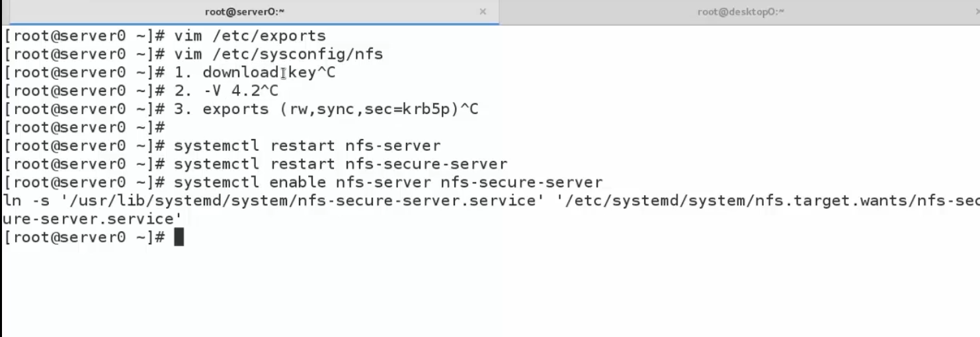This screenshot has width=980, height=337.
Task: Click the 'systemctl restart nfs-secure-server' command
Action: pos(340,164)
